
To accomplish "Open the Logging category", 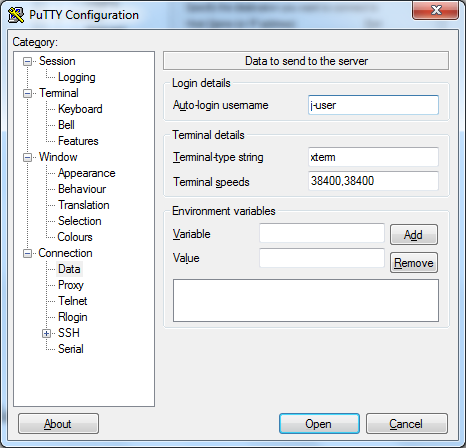I will 76,77.
